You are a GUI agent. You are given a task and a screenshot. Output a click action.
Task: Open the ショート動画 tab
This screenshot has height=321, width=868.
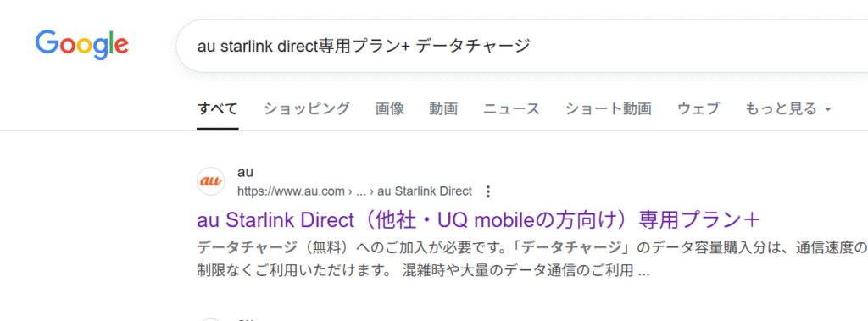pos(609,109)
